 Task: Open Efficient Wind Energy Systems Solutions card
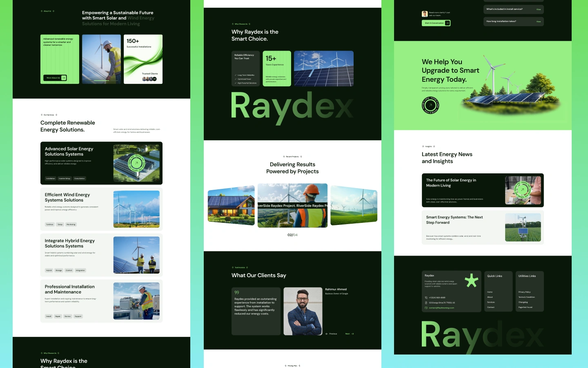(101, 209)
